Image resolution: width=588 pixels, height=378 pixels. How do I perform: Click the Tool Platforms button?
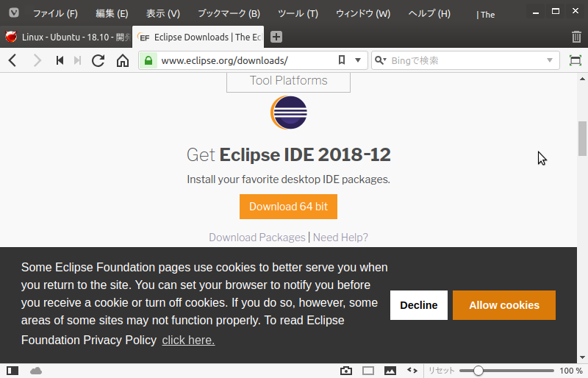(x=288, y=82)
